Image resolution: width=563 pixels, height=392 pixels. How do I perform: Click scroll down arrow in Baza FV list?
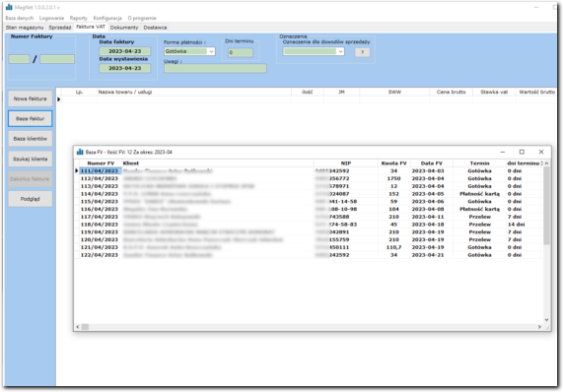click(546, 319)
